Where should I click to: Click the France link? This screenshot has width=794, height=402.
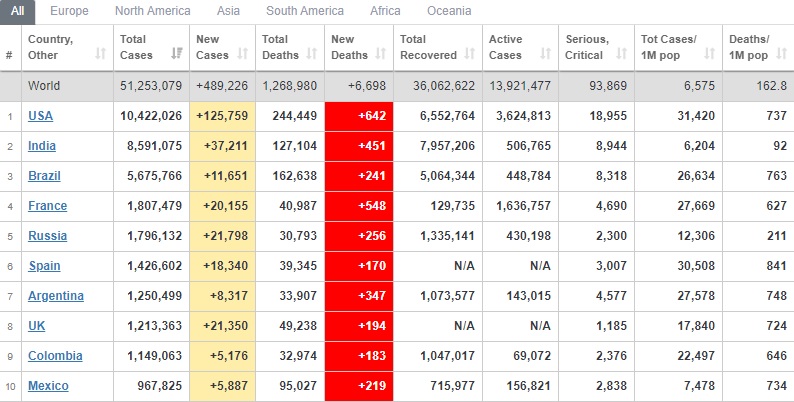(47, 206)
